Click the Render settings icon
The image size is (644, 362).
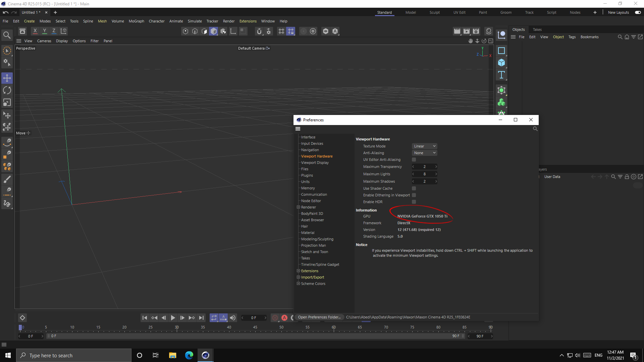476,31
